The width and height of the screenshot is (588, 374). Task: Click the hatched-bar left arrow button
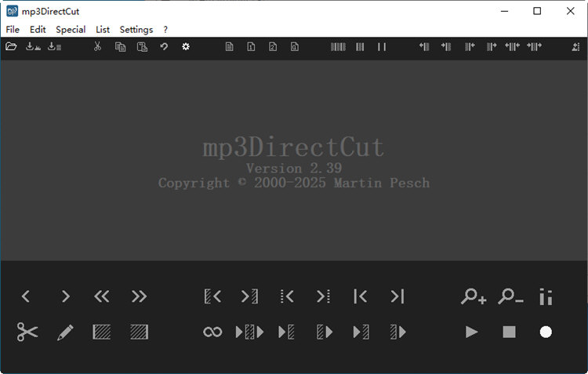(x=212, y=296)
